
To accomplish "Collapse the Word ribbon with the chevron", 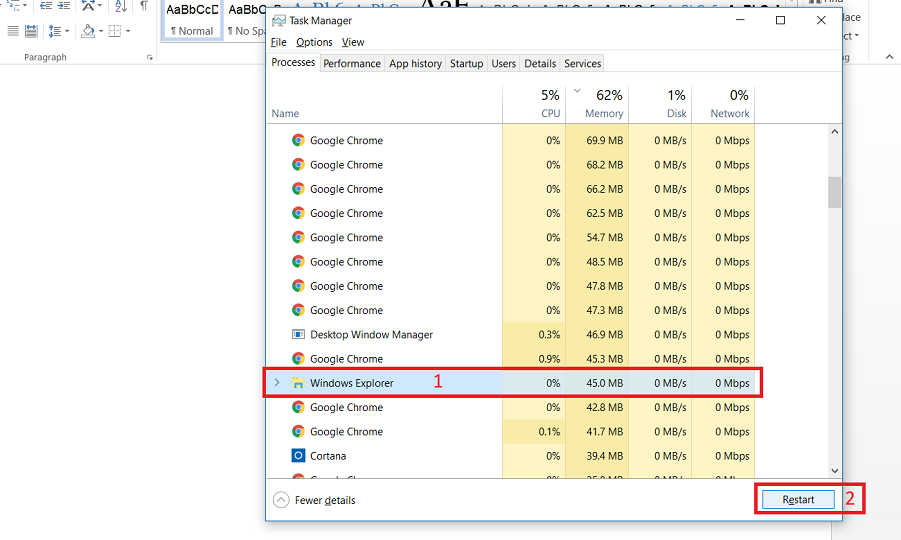I will 890,57.
